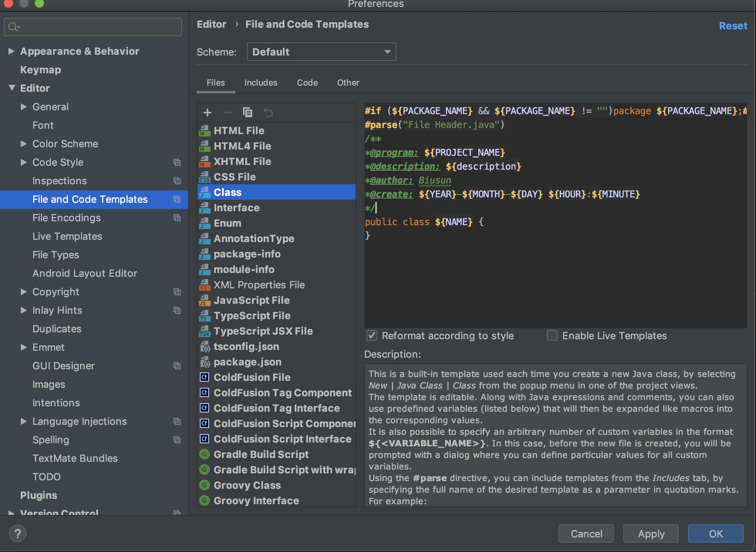Select the JavaScript File template
The width and height of the screenshot is (756, 552).
tap(251, 300)
